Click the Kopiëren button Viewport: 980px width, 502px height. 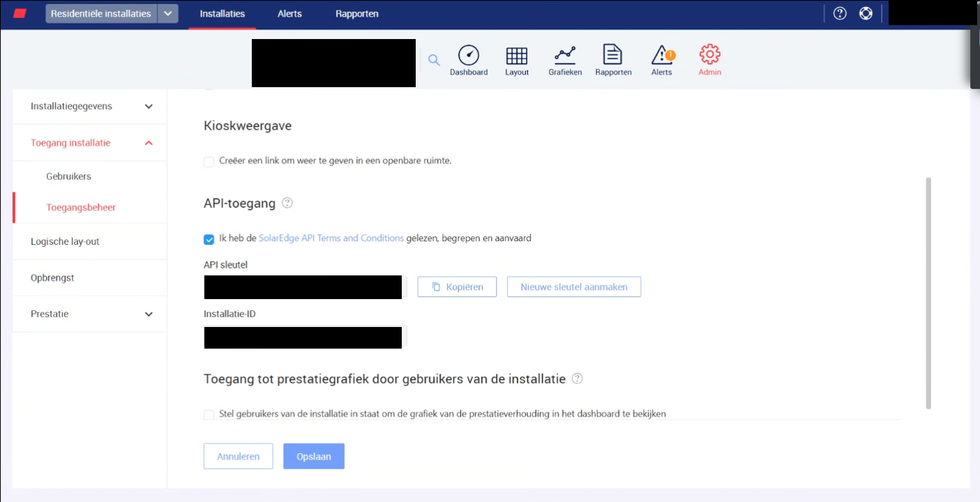(457, 287)
